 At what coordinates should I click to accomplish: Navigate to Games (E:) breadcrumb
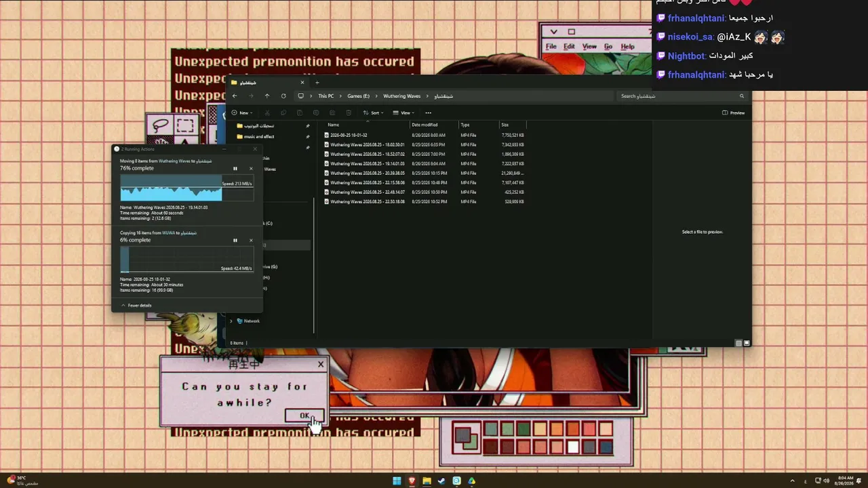359,96
